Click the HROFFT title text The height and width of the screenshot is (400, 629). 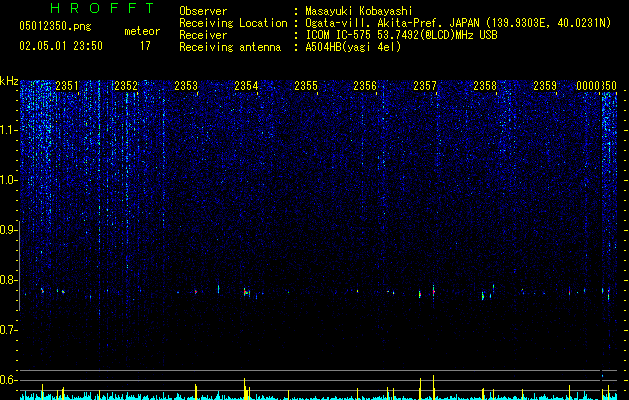point(103,8)
